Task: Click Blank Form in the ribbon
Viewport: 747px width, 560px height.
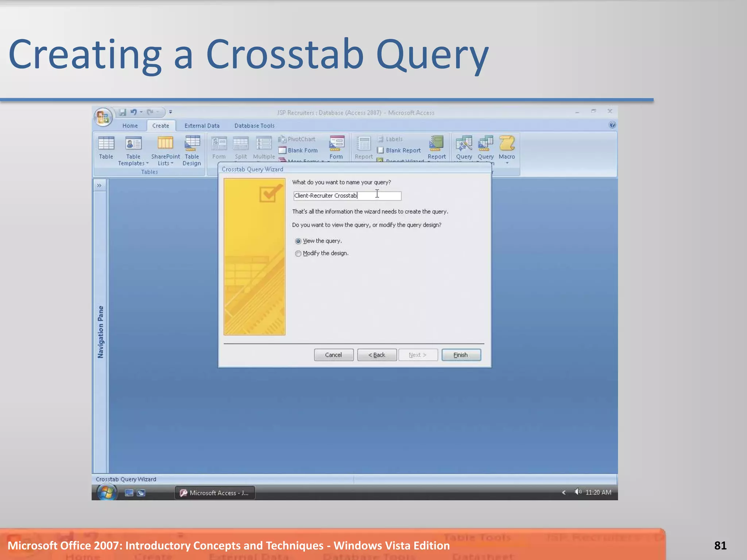Action: tap(298, 150)
